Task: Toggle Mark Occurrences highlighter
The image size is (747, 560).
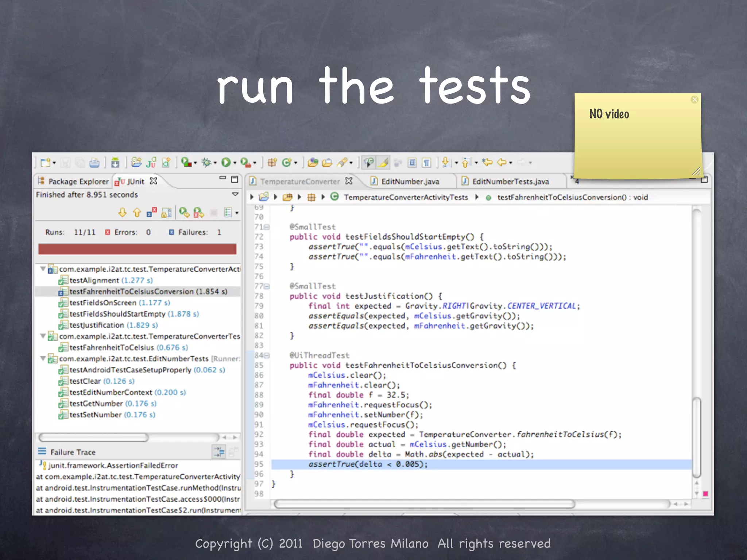Action: [383, 163]
